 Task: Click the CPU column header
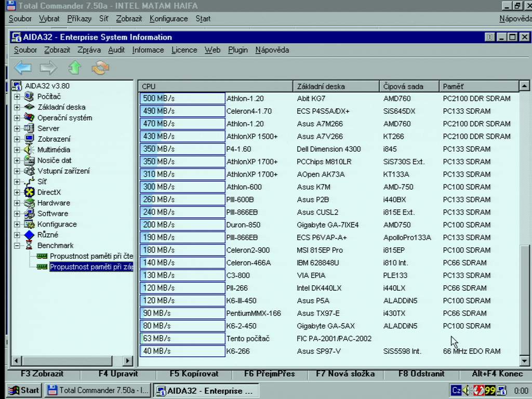tap(216, 86)
